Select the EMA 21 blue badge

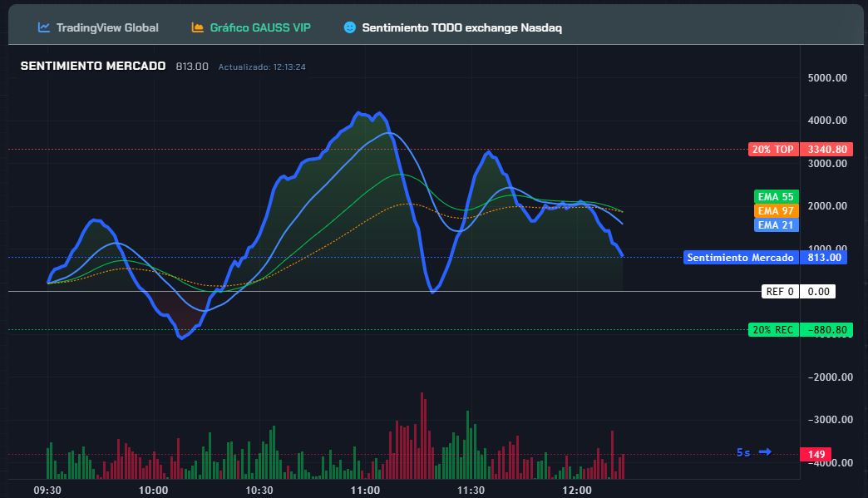[x=776, y=224]
